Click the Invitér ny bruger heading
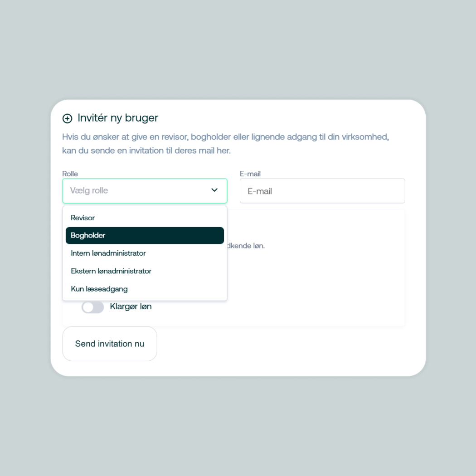 click(118, 118)
